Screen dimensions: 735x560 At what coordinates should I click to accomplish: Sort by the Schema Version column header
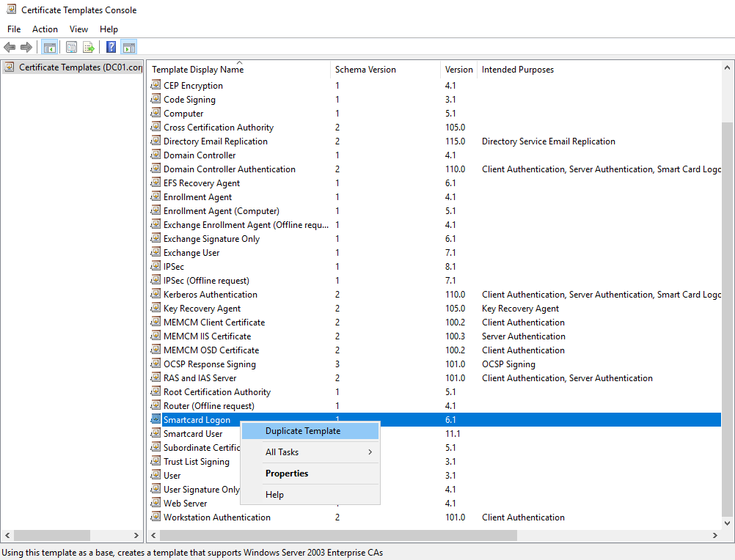point(365,70)
